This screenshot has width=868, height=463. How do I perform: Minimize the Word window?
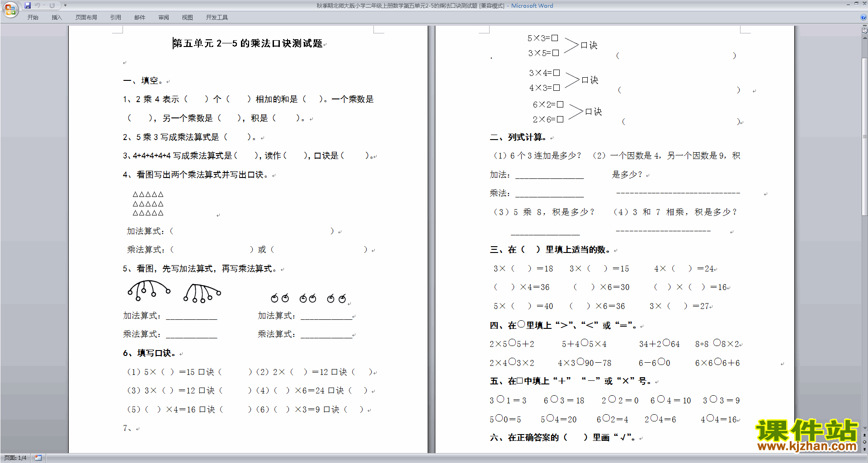(848, 4)
